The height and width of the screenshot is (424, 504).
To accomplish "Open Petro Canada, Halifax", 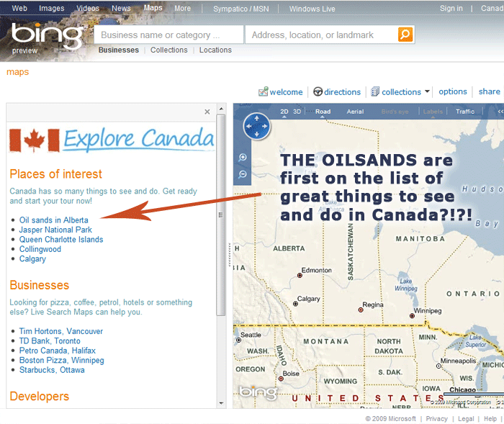I will [x=57, y=351].
